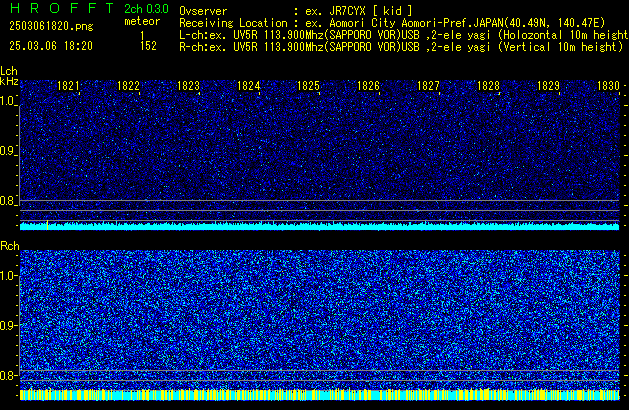
Task: Click the 1827 time marker
Action: click(x=428, y=86)
